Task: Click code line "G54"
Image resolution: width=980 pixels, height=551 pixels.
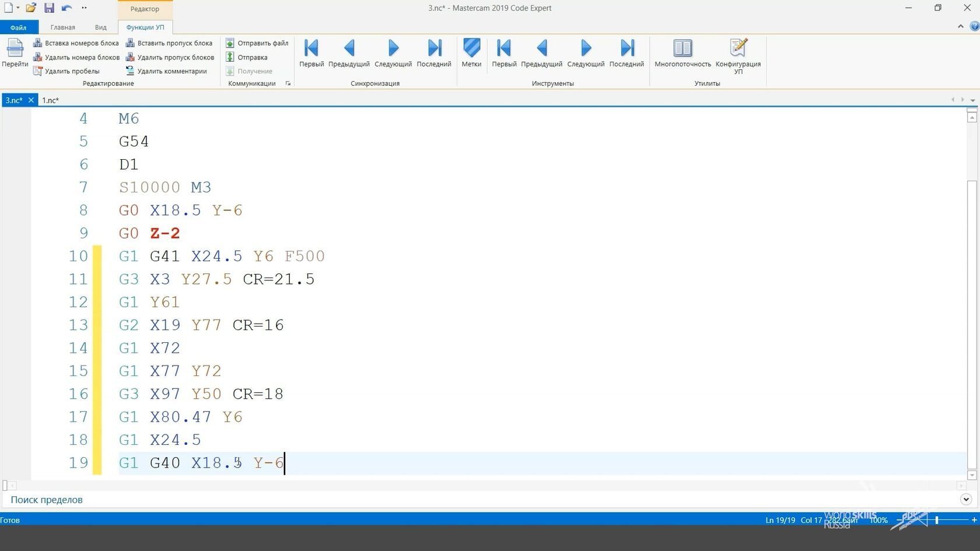Action: 134,141
